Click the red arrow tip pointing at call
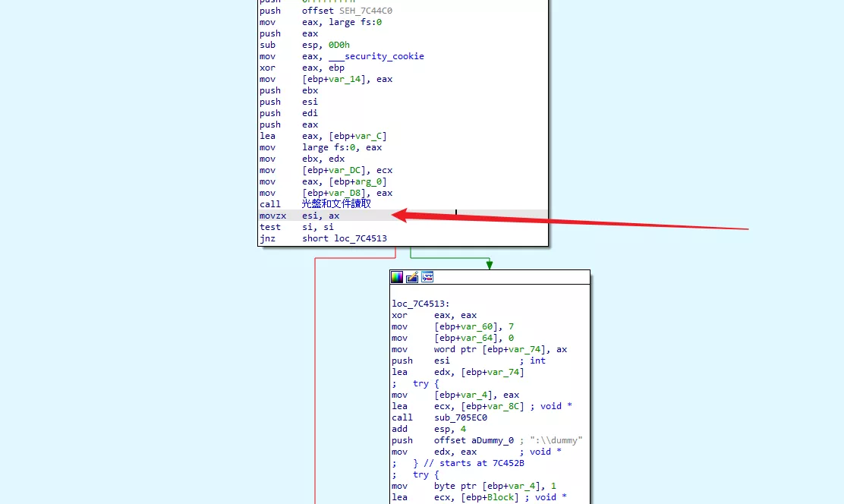Screen dimensions: 844x504 pos(396,216)
